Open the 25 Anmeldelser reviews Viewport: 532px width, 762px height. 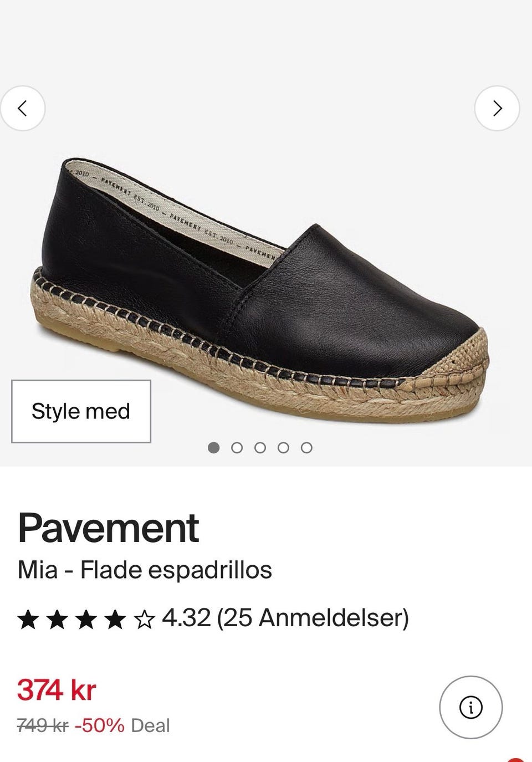point(313,618)
